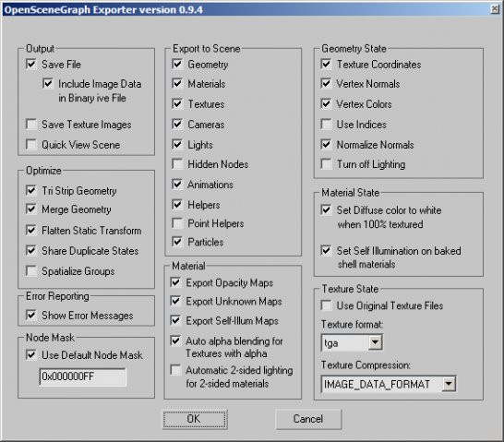
Task: Toggle Particles export checkbox
Action: point(177,242)
